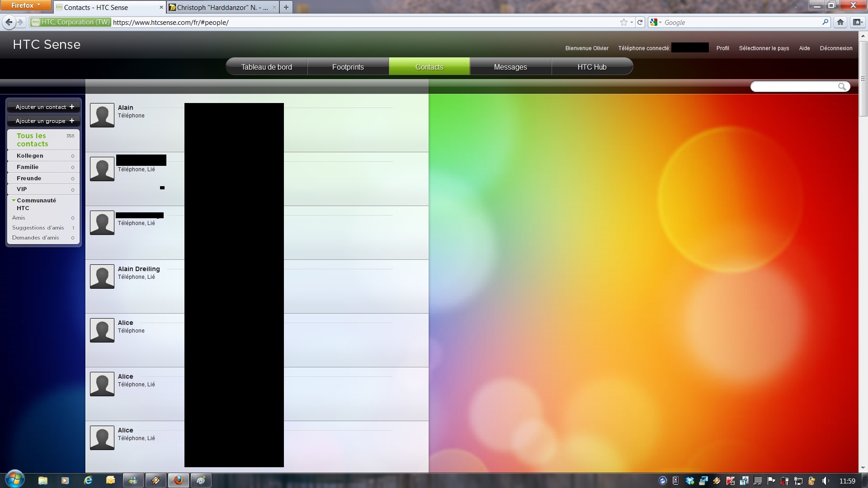Open the volume speaker tray icon
The image size is (868, 488).
[x=825, y=481]
